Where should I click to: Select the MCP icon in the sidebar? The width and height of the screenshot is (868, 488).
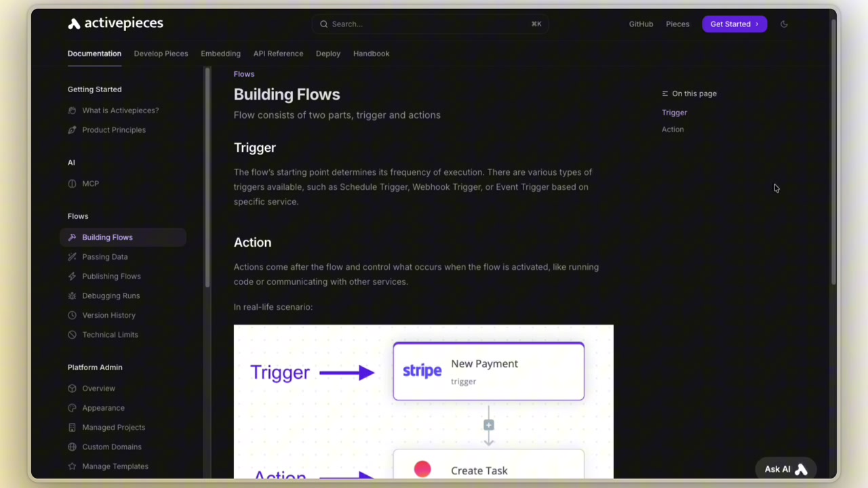tap(72, 183)
